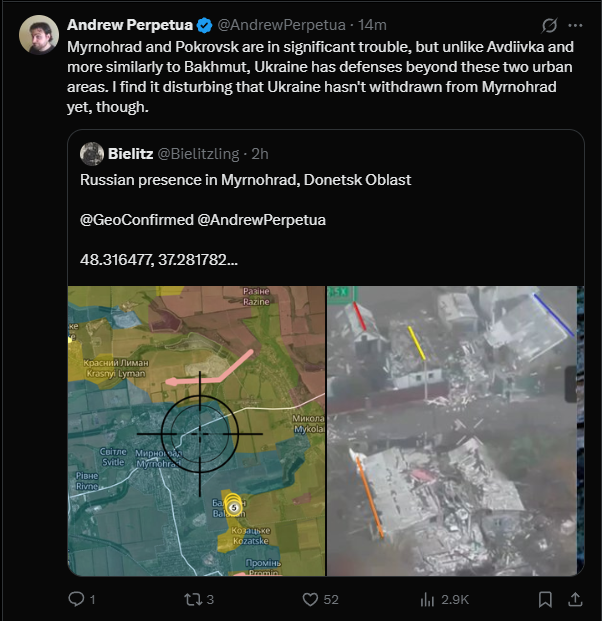Image resolution: width=602 pixels, height=621 pixels.
Task: Click the 2h timestamp on the quoted tweet
Action: [258, 153]
